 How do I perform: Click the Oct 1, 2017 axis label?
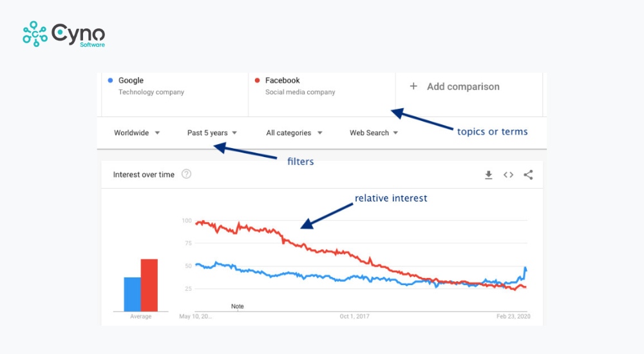(x=354, y=317)
